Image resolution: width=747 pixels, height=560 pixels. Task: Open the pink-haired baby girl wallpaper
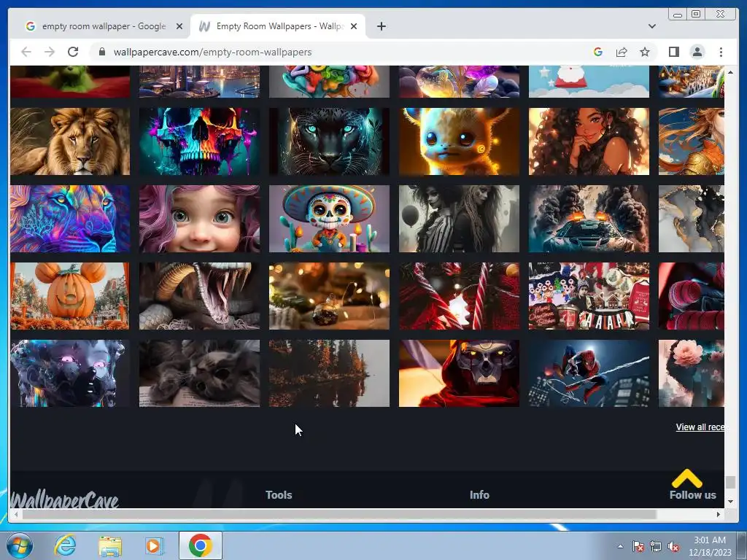click(x=200, y=219)
